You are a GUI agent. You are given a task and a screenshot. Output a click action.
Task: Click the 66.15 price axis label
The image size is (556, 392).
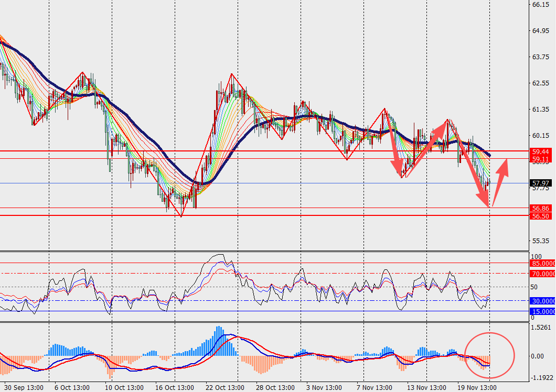click(540, 5)
